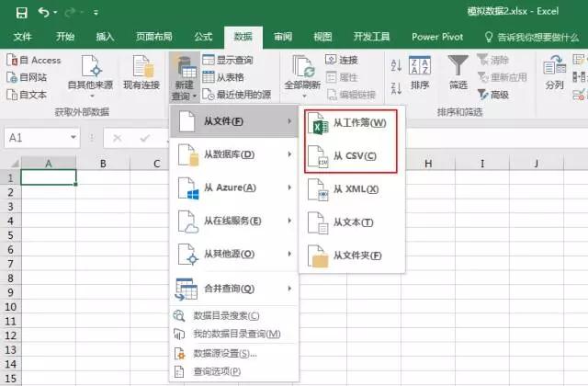588x386 pixels.
Task: Click 从表格 in the ribbon
Action: coord(223,77)
